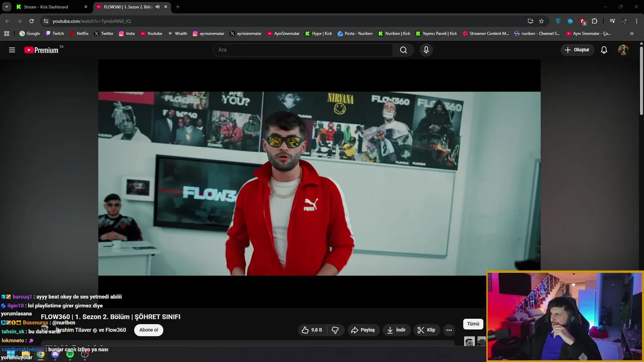The image size is (644, 362).
Task: Open the Yayıncı Paneli | Kick bookmark
Action: (436, 34)
